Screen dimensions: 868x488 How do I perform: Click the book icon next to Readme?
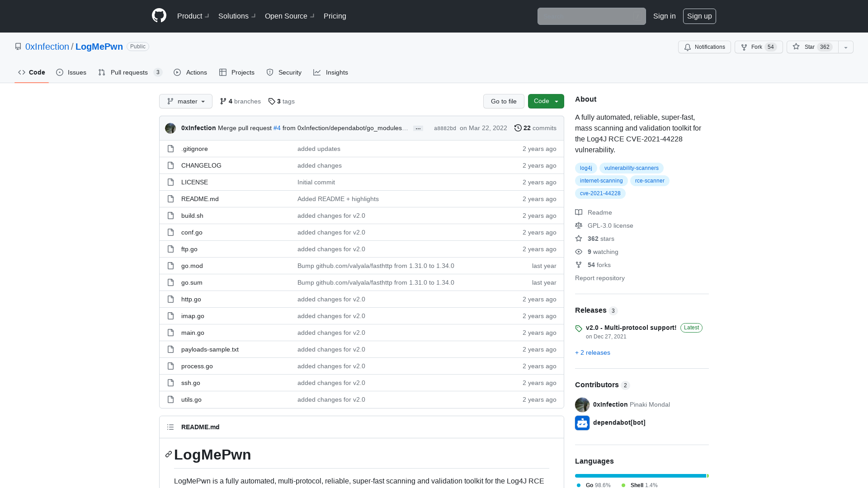click(x=579, y=212)
